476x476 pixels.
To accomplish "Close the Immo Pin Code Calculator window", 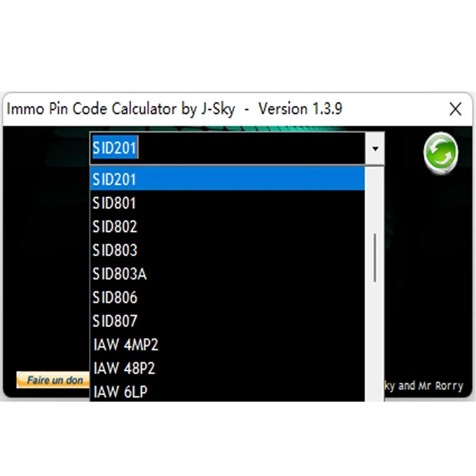I will click(x=455, y=109).
